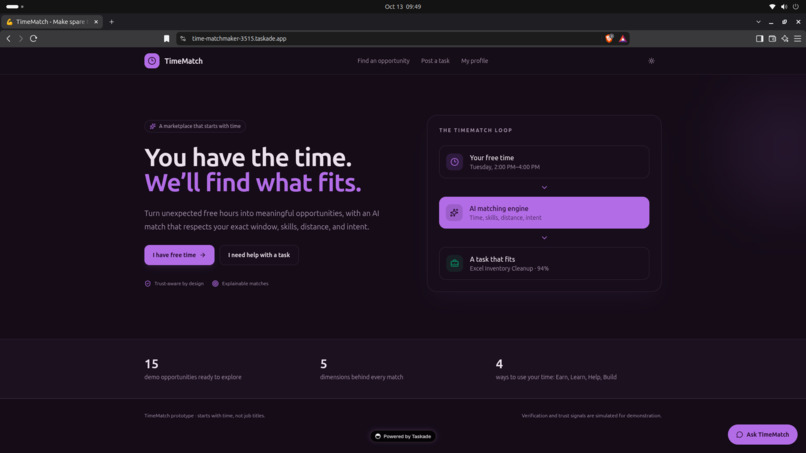Open Post a task page

(435, 61)
